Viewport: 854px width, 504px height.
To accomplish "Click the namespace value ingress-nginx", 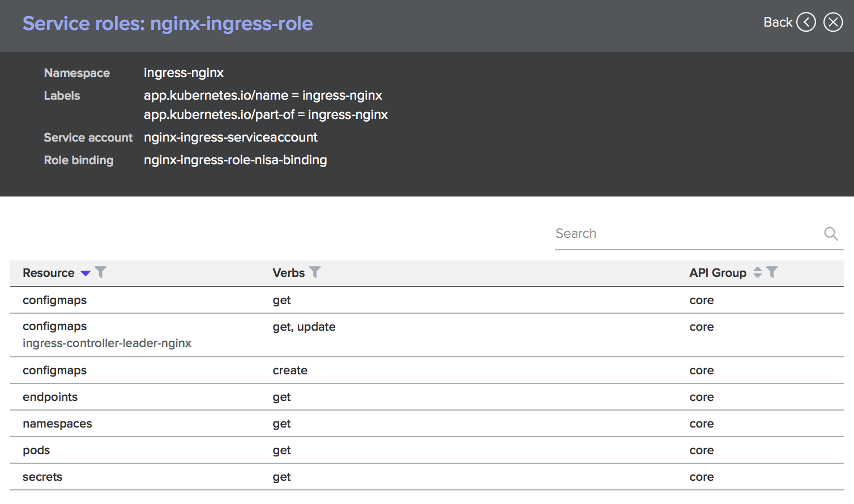I will [183, 73].
